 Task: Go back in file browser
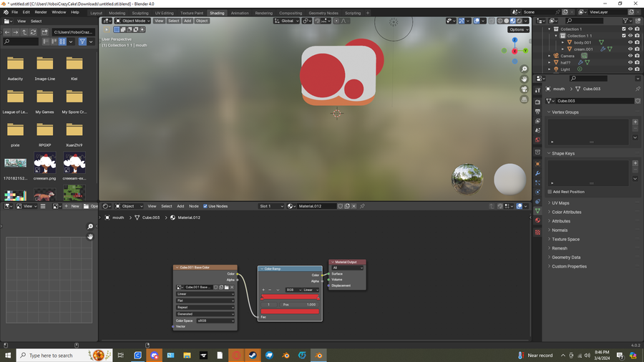click(x=7, y=32)
